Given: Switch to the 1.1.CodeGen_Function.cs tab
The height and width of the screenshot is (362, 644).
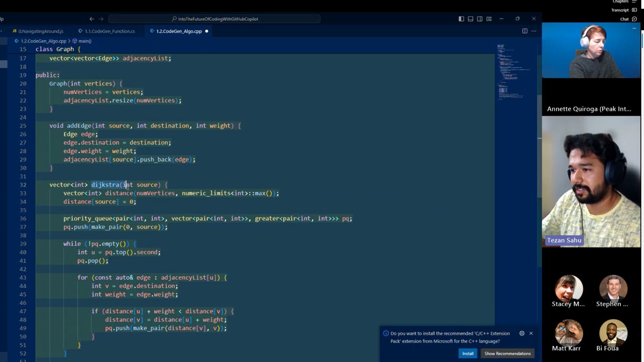Looking at the screenshot, I should [x=107, y=31].
